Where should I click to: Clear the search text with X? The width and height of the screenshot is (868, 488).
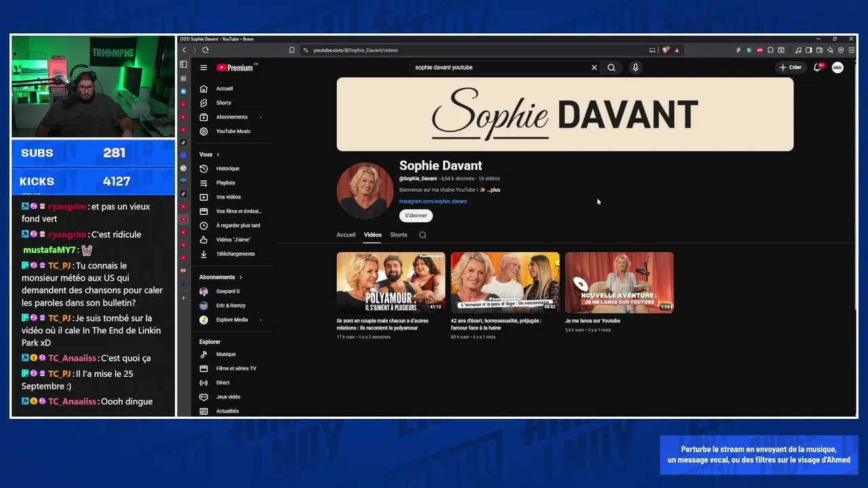click(x=594, y=68)
